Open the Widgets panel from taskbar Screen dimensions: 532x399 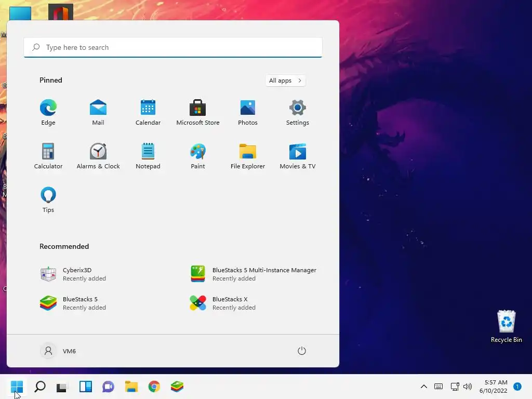86,387
